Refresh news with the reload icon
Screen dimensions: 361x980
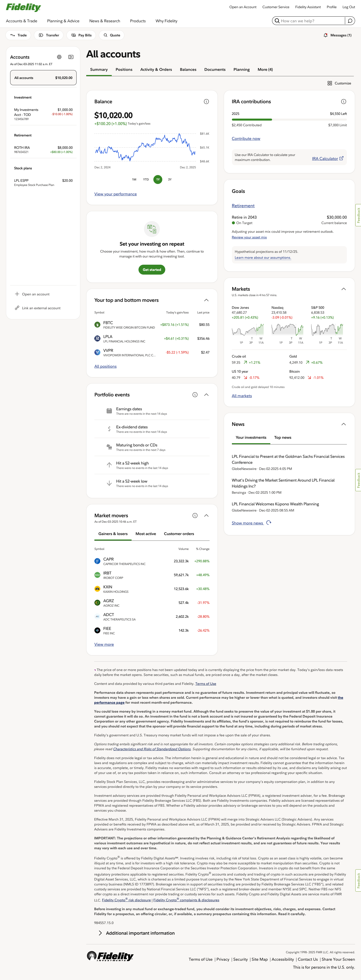[269, 523]
